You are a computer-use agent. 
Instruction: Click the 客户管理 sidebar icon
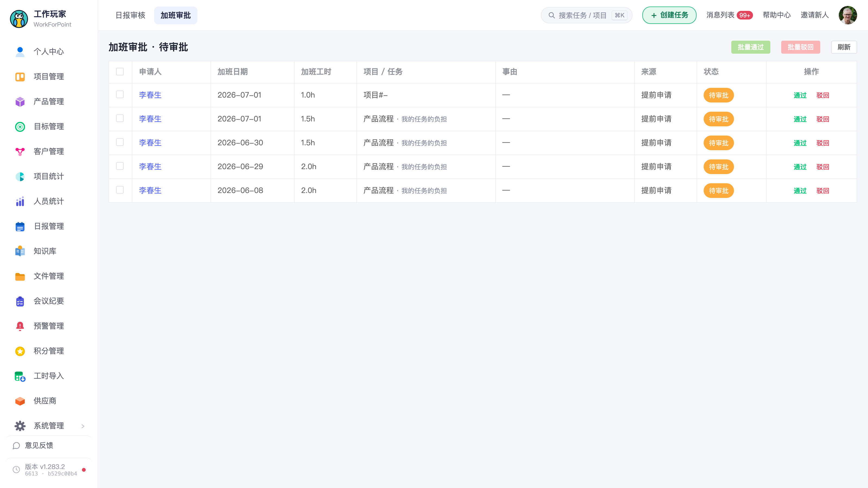pos(20,152)
